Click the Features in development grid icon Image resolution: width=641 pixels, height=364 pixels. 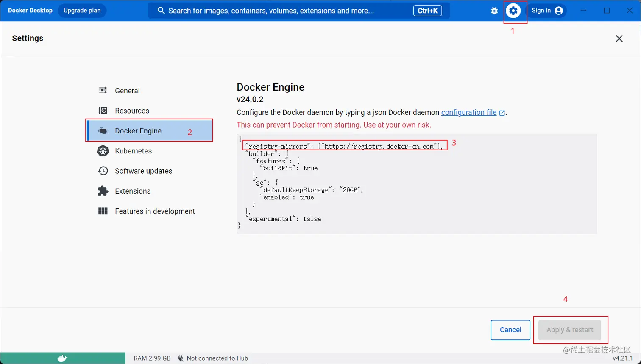(103, 211)
